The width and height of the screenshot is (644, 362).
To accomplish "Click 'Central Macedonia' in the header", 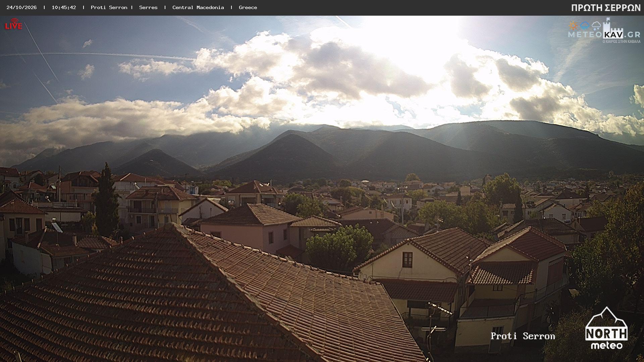I will click(198, 7).
